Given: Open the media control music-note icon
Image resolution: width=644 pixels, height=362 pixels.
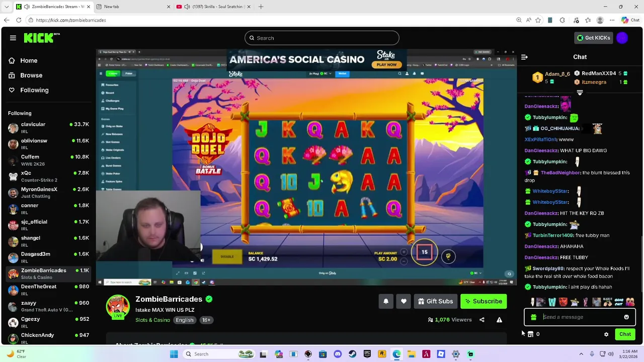Looking at the screenshot, I should pos(575,20).
